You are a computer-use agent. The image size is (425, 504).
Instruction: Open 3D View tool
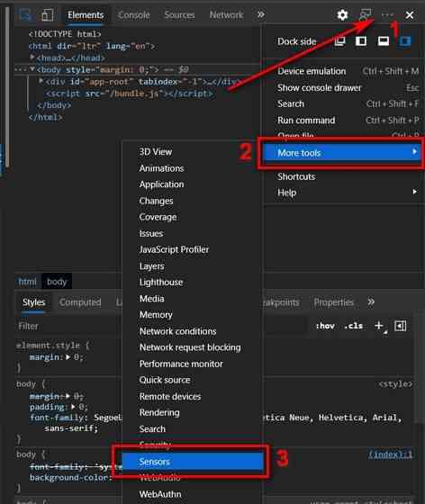(192, 152)
